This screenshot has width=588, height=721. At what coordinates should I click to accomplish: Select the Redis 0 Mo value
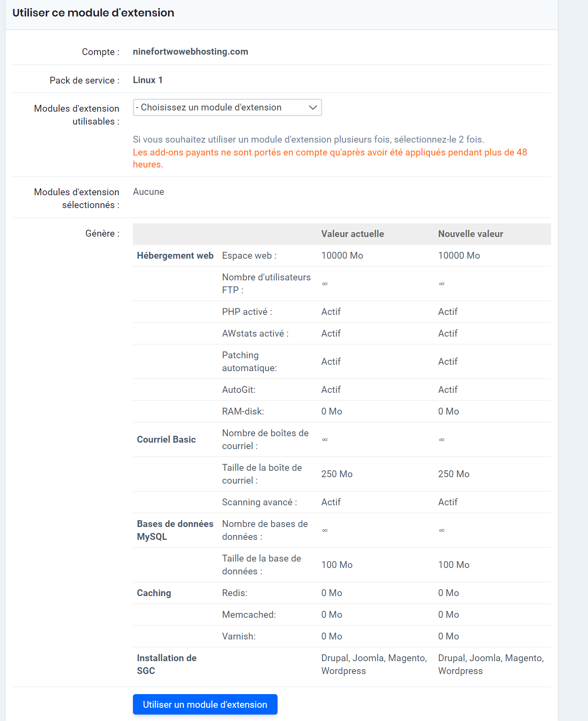coord(331,592)
